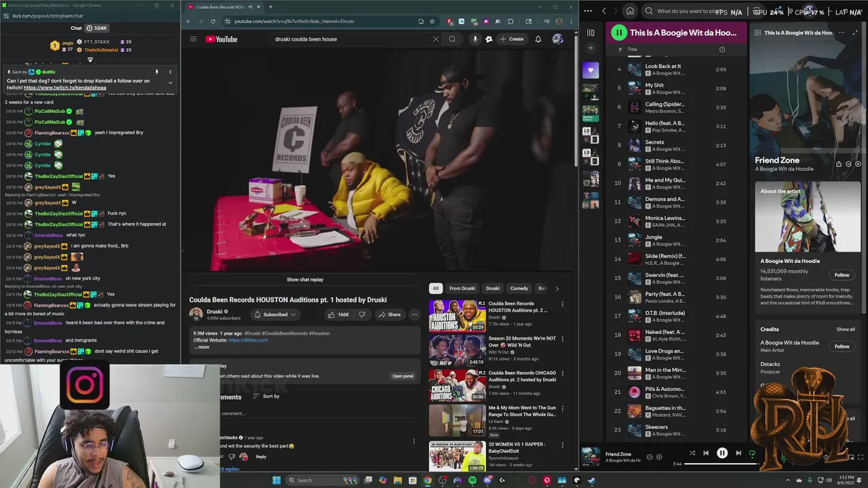Image resolution: width=868 pixels, height=488 pixels.
Task: Go back in Spotify navigation
Action: click(x=604, y=11)
